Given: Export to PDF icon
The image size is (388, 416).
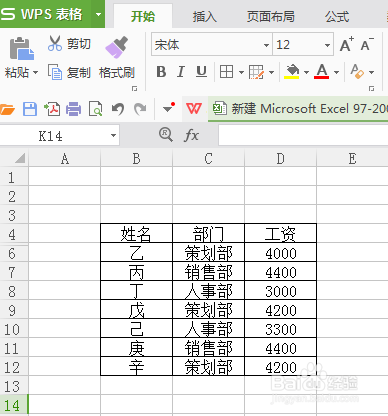Looking at the screenshot, I should [x=52, y=109].
